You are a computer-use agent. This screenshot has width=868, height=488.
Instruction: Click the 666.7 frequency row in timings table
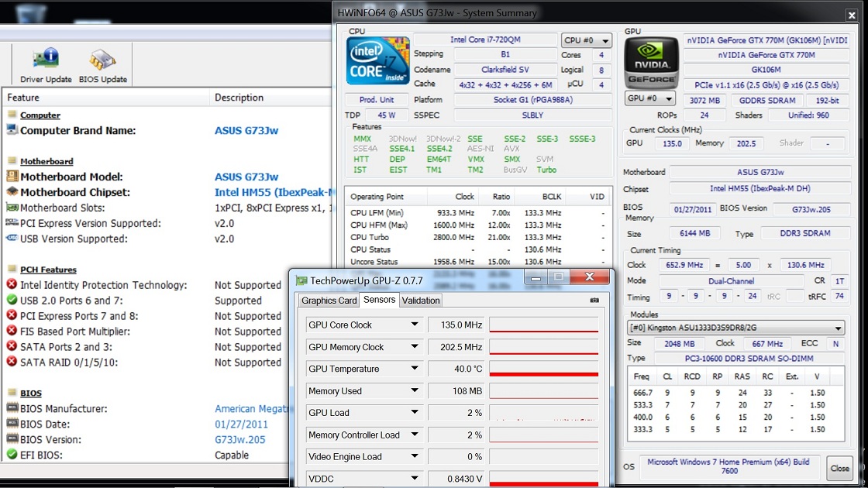[735, 392]
